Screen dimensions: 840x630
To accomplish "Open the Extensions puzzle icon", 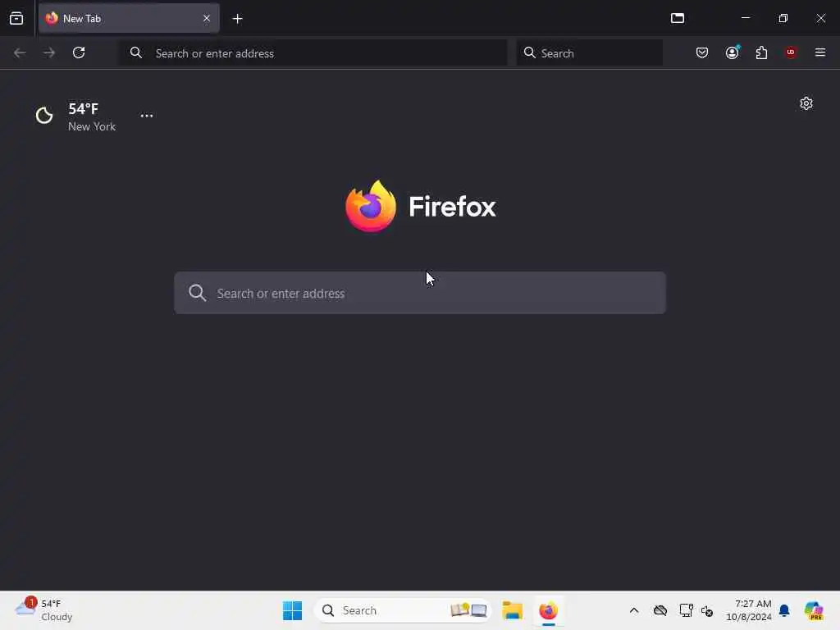I will [x=761, y=52].
